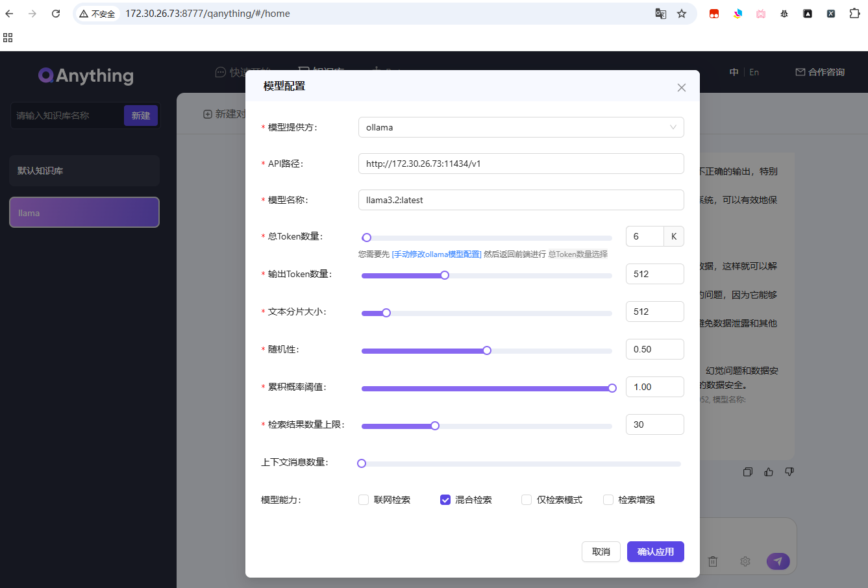Screen dimensions: 868x588
Task: Click the 随机性 value field 0.50
Action: click(654, 349)
